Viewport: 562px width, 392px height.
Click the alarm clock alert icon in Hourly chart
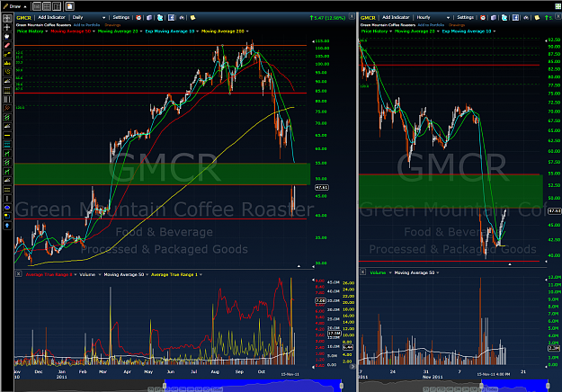(483, 17)
